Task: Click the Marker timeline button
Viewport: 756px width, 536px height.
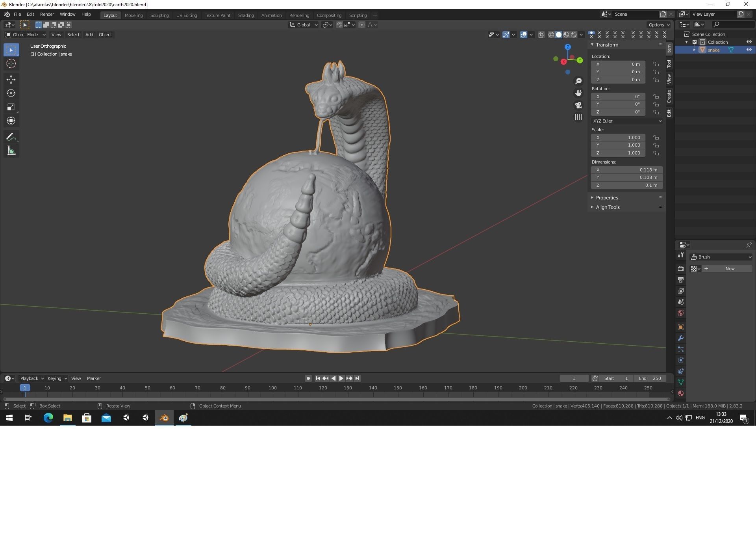Action: tap(94, 378)
